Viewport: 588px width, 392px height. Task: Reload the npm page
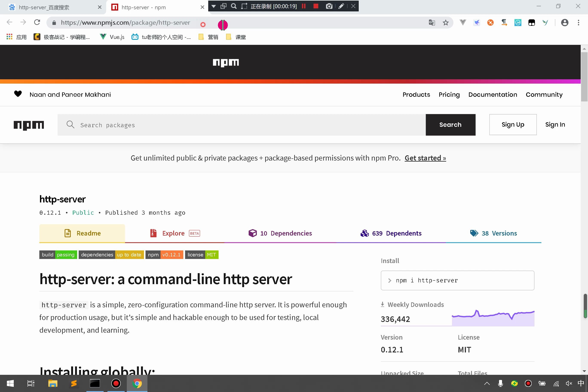(x=37, y=23)
